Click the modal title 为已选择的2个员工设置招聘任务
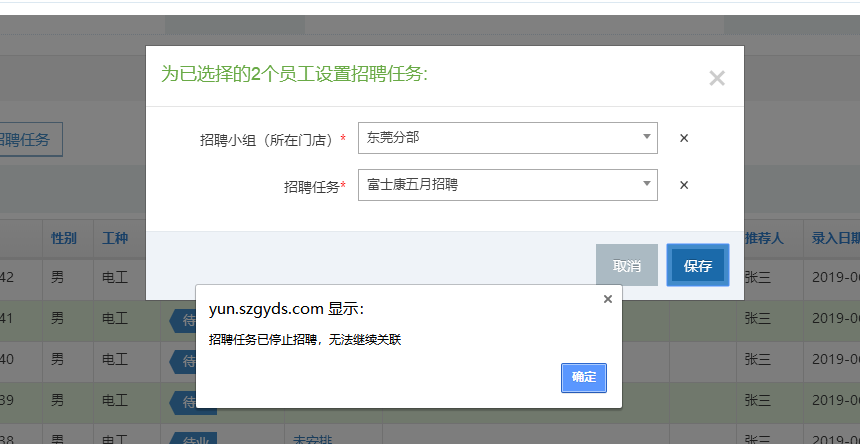Viewport: 860px width, 444px height. 294,74
